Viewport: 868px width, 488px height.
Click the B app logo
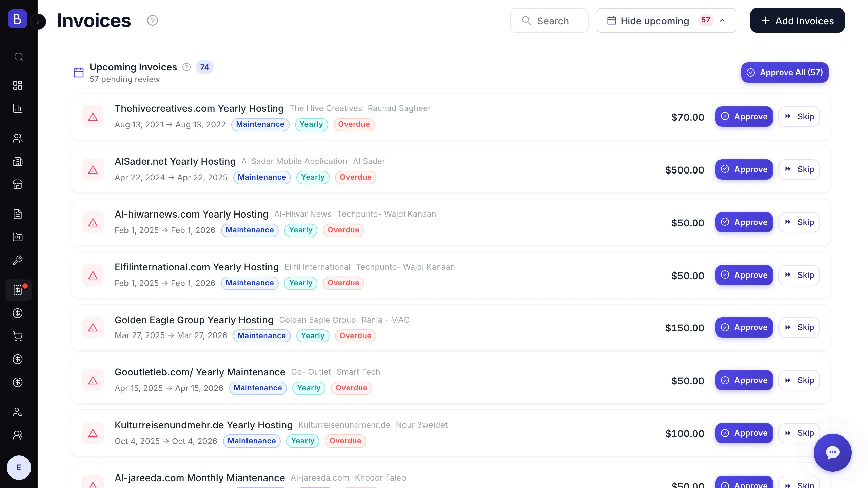(17, 19)
